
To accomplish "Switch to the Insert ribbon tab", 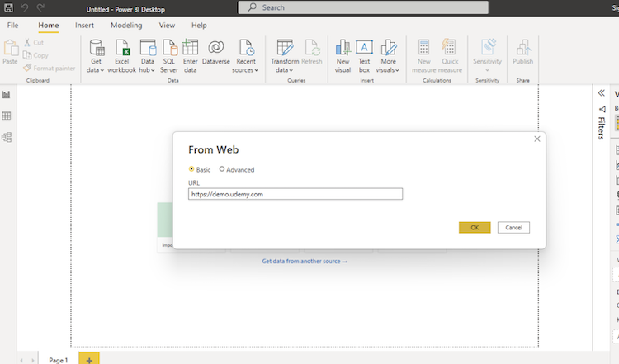I will tap(84, 26).
